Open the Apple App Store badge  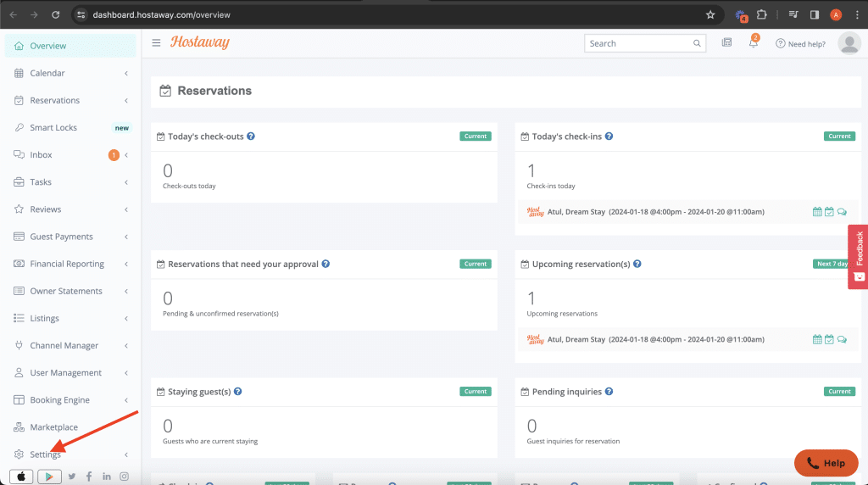[x=21, y=477]
